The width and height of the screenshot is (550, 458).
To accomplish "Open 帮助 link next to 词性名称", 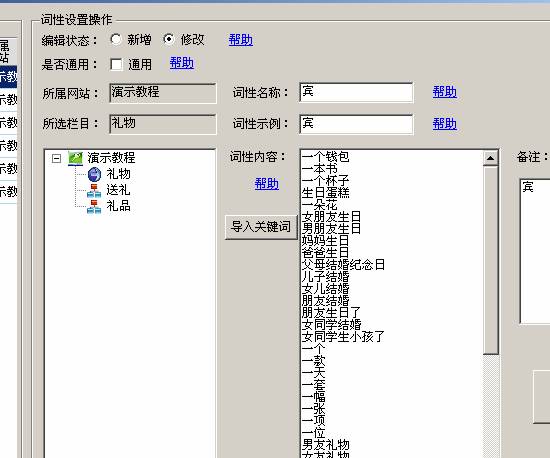I will [444, 92].
